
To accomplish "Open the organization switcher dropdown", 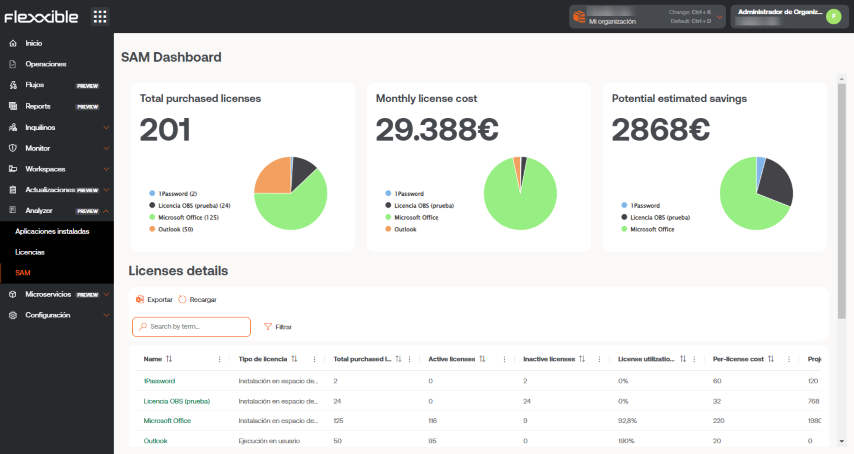I will click(719, 17).
